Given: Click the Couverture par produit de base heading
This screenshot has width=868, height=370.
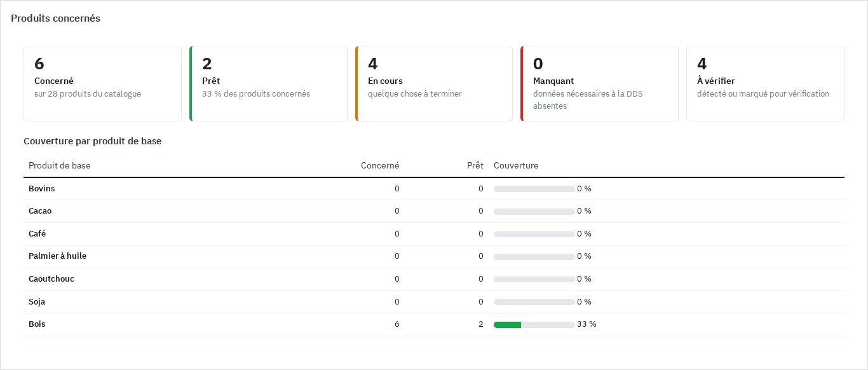Looking at the screenshot, I should (x=93, y=141).
